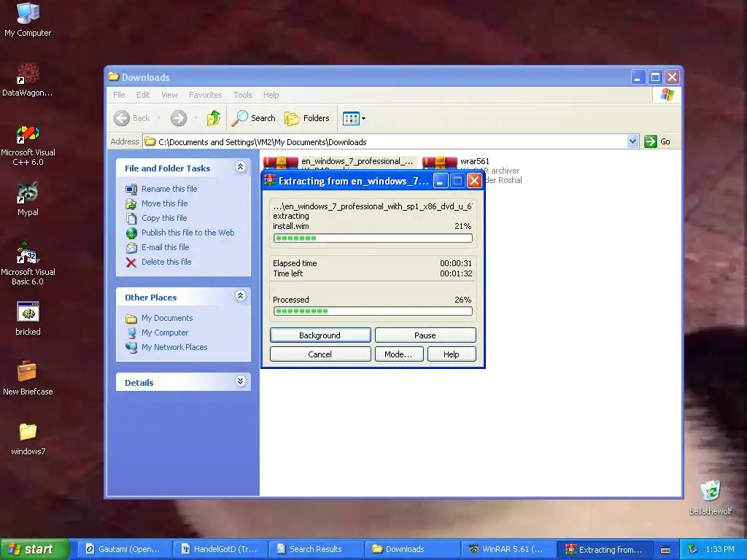Select the bellathewolf recycle bin icon
The image size is (747, 560).
coord(711,498)
